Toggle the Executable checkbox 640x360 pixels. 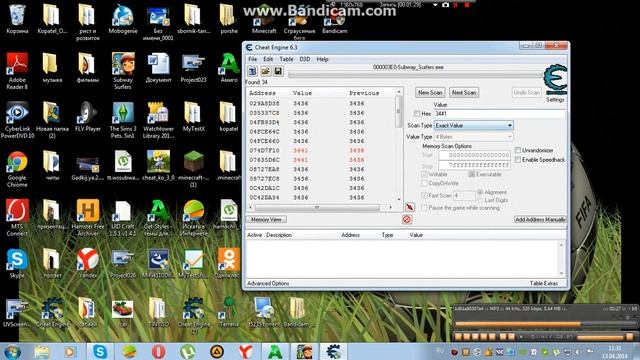(x=471, y=174)
